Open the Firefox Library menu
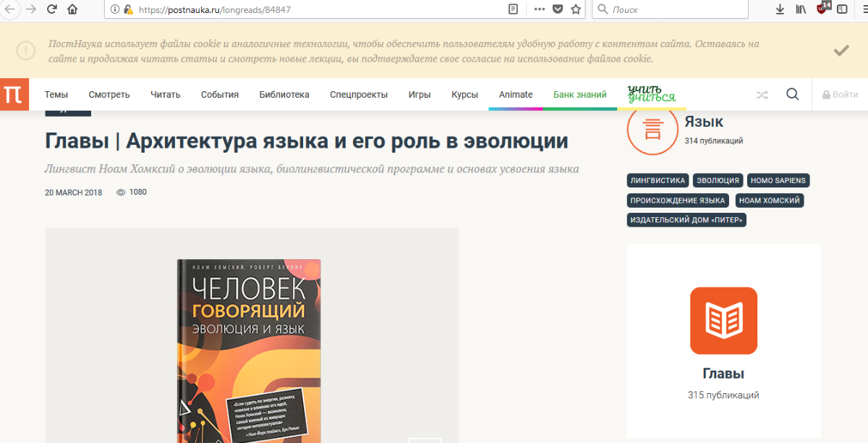 click(801, 9)
